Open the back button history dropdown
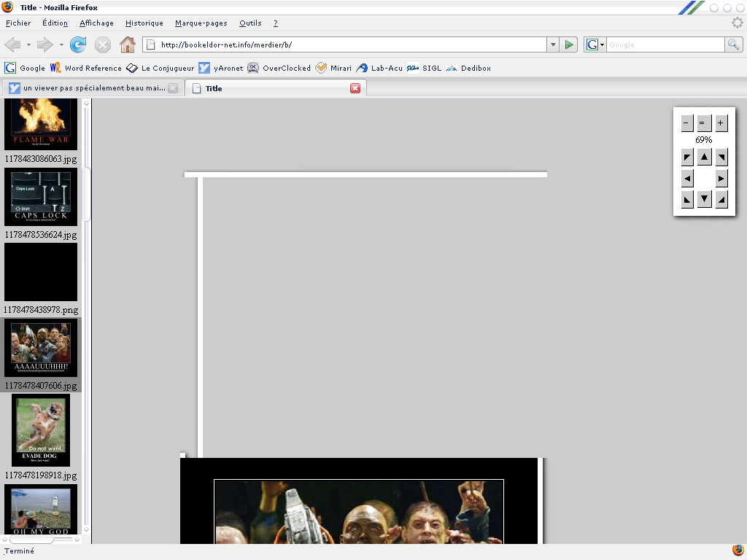The image size is (747, 560). (x=28, y=44)
